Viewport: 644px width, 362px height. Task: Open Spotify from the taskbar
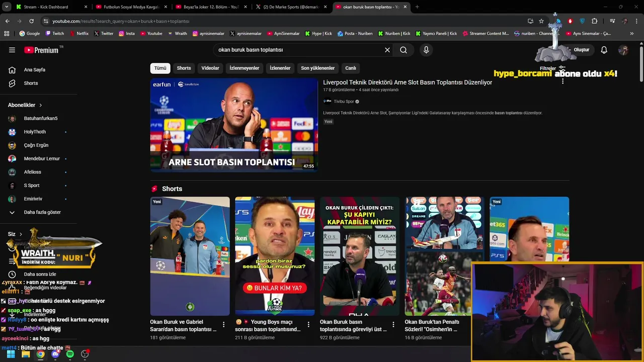70,354
